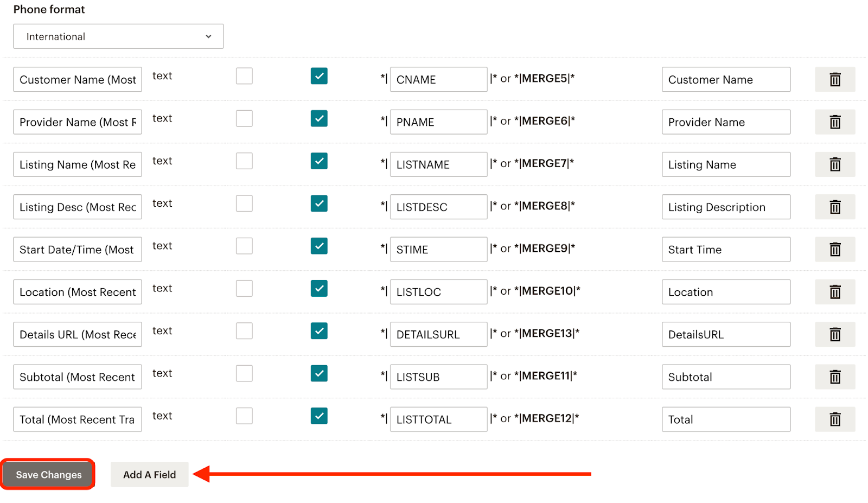Edit the Location (Most Recent label input
This screenshot has height=503, width=868.
click(78, 292)
